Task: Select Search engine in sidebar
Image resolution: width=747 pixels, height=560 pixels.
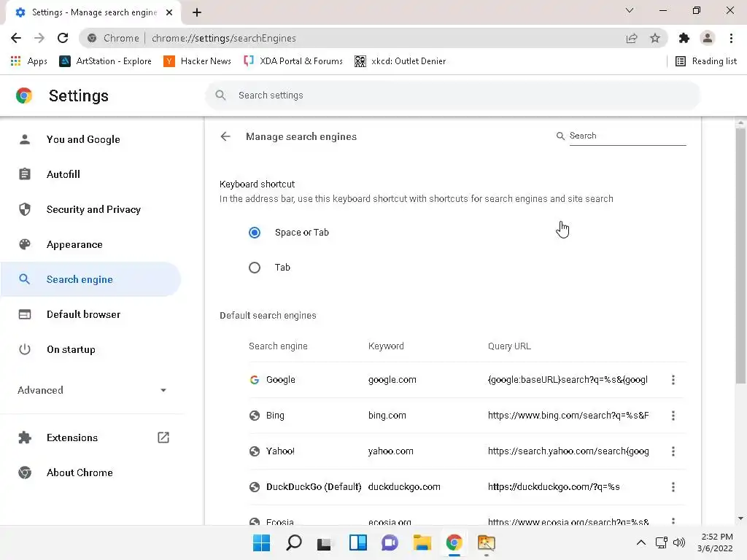Action: (x=90, y=279)
